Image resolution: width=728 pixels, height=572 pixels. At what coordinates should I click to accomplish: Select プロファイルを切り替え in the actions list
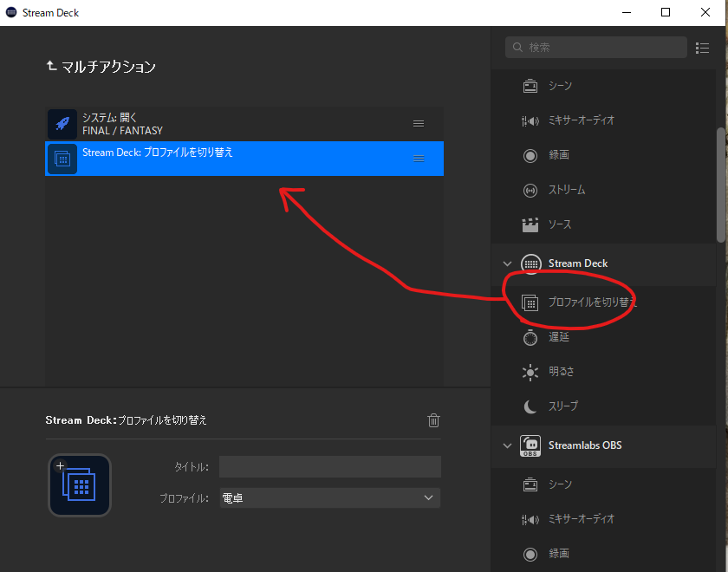pos(603,302)
